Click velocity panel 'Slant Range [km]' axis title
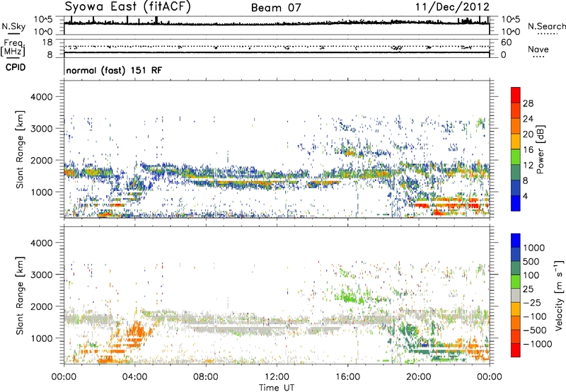This screenshot has width=566, height=392. click(20, 295)
